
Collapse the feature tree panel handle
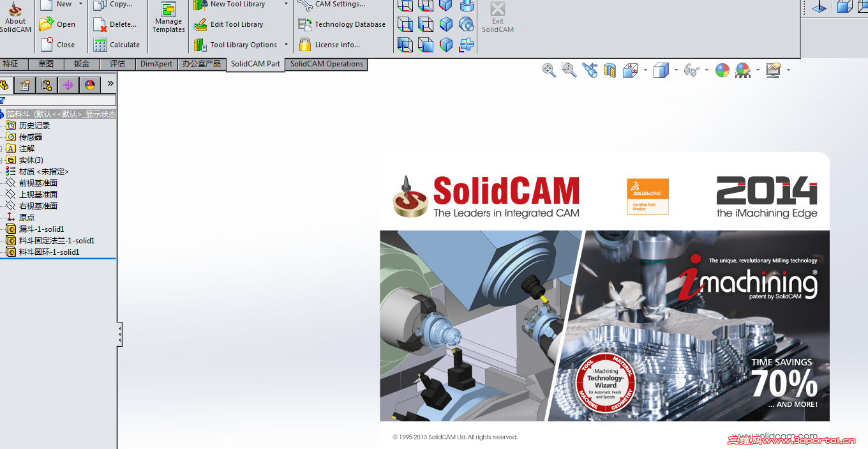(x=119, y=335)
